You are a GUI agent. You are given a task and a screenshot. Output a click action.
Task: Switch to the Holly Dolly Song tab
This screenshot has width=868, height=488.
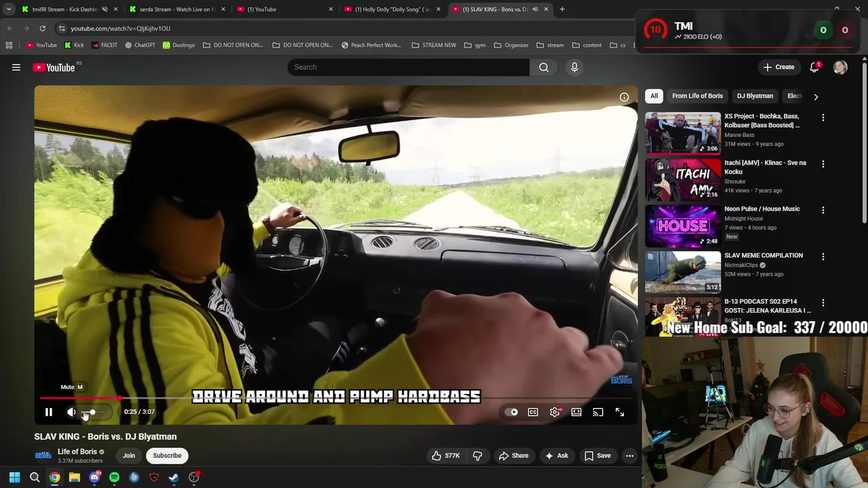(x=392, y=9)
